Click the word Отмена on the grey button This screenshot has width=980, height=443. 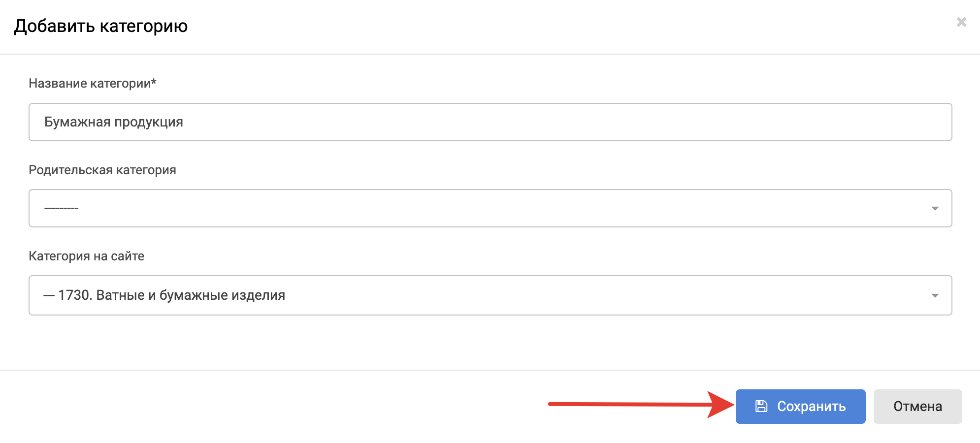[917, 407]
